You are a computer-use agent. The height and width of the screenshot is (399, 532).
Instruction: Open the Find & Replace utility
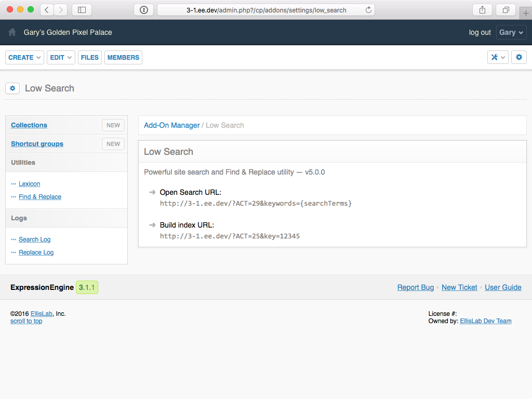coord(40,197)
